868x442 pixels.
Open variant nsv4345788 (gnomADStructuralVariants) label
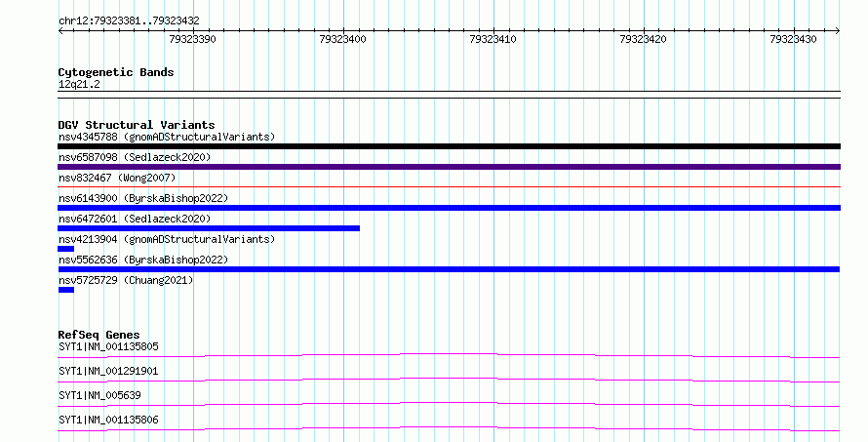(x=167, y=137)
